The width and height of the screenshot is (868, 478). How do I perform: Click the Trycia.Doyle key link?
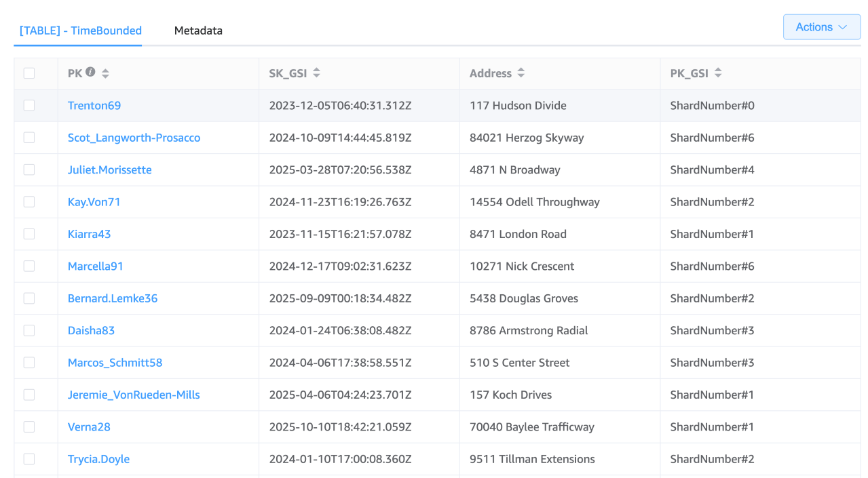(98, 459)
